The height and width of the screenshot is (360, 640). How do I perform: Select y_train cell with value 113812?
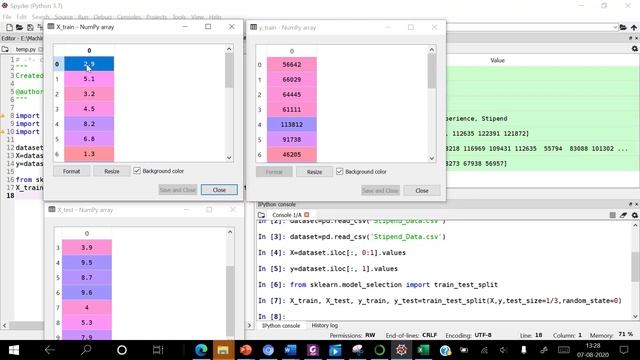click(x=291, y=124)
